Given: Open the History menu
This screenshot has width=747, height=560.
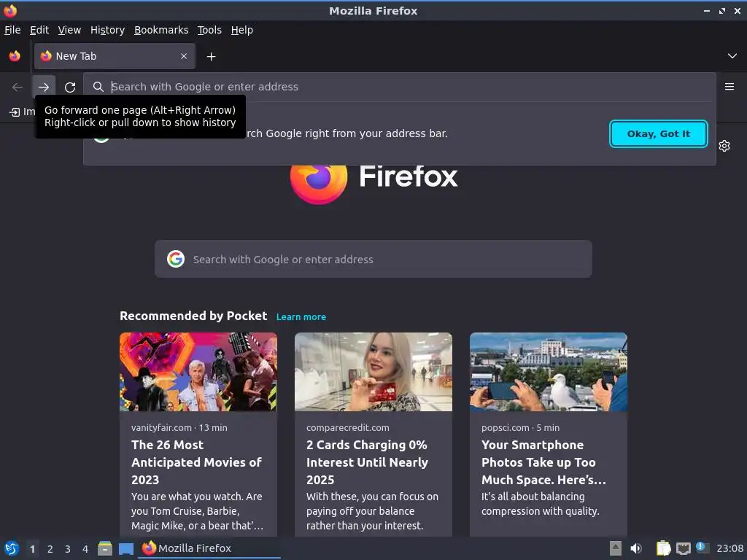Looking at the screenshot, I should (108, 30).
